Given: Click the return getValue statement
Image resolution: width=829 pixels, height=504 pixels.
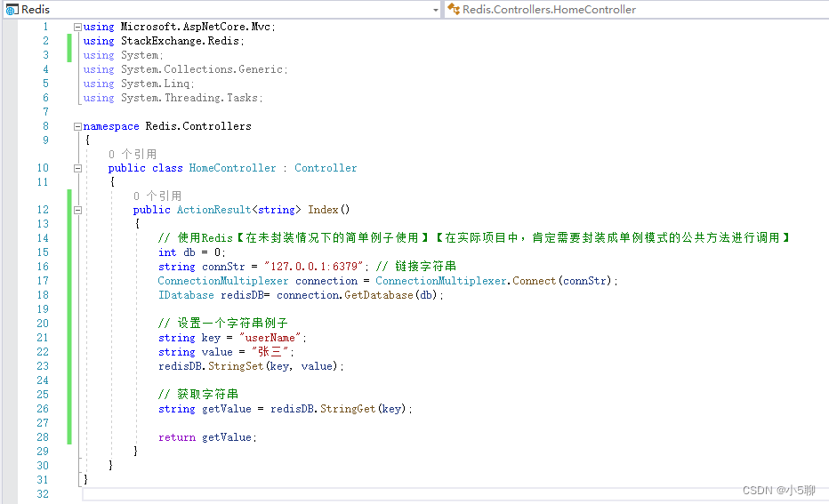Looking at the screenshot, I should click(x=206, y=437).
